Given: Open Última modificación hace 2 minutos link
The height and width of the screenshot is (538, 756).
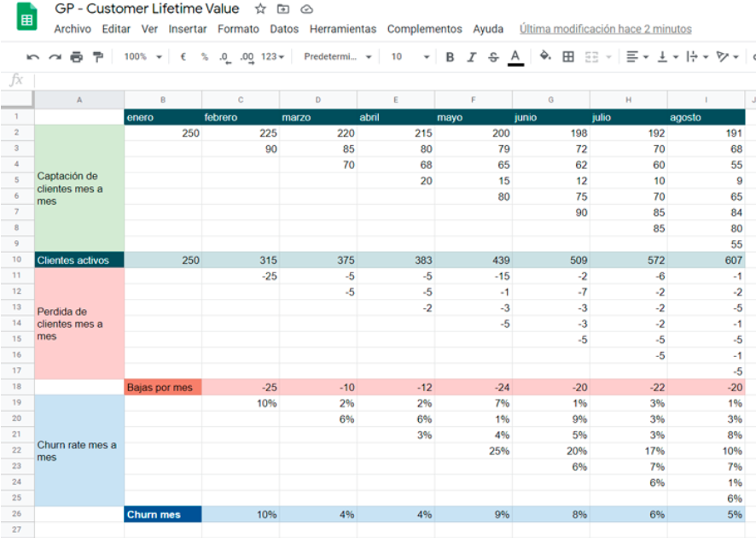Looking at the screenshot, I should point(606,29).
